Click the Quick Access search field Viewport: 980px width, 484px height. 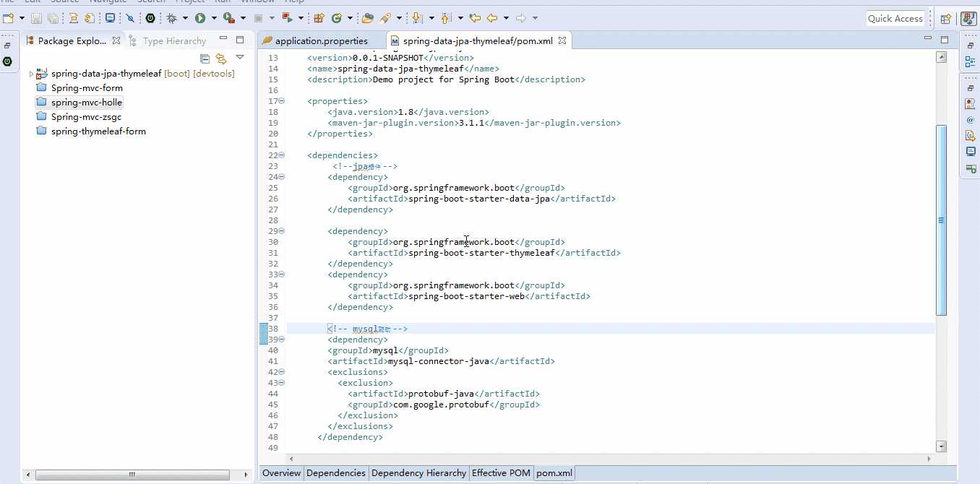(x=895, y=19)
